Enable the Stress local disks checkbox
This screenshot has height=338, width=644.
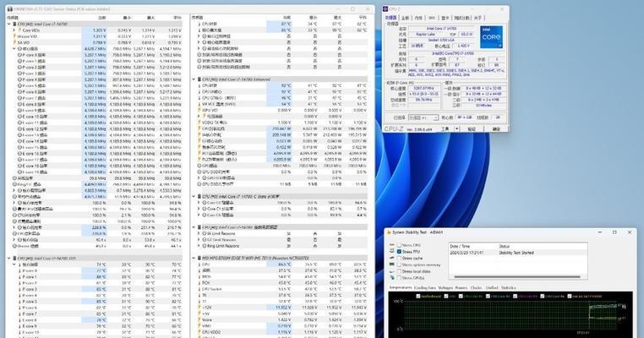[399, 271]
